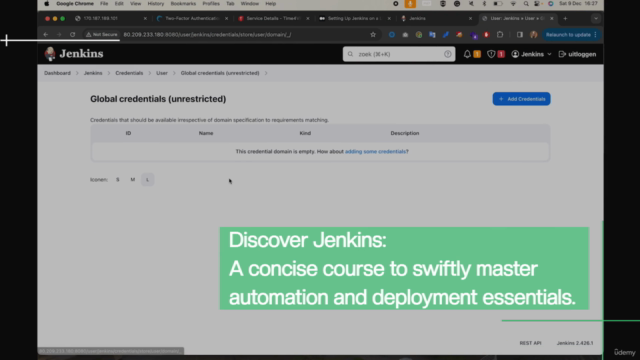This screenshot has width=640, height=360.
Task: Bookmark page with star icon
Action: [x=373, y=35]
